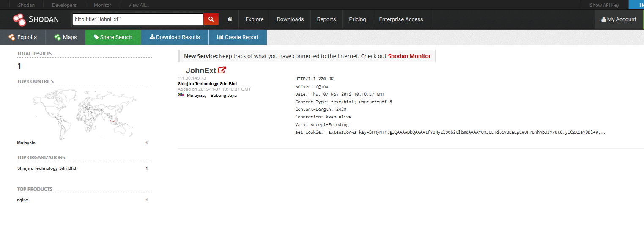This screenshot has width=644, height=237.
Task: Click the Malaysia flag icon
Action: click(181, 95)
